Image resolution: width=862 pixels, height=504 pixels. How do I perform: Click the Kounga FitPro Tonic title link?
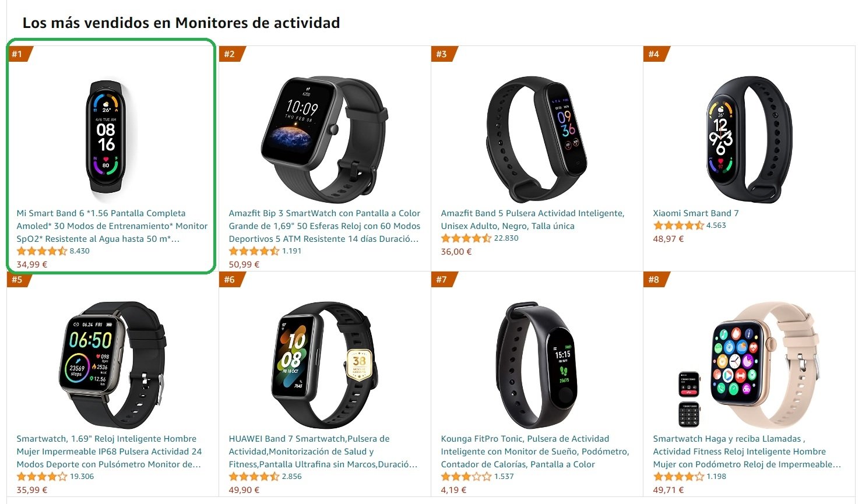(x=535, y=452)
